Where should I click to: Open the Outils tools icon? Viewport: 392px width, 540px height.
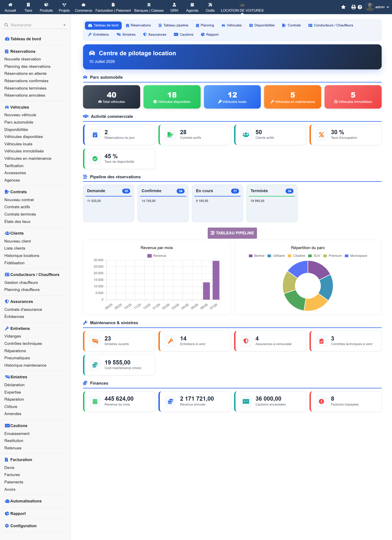210,4
